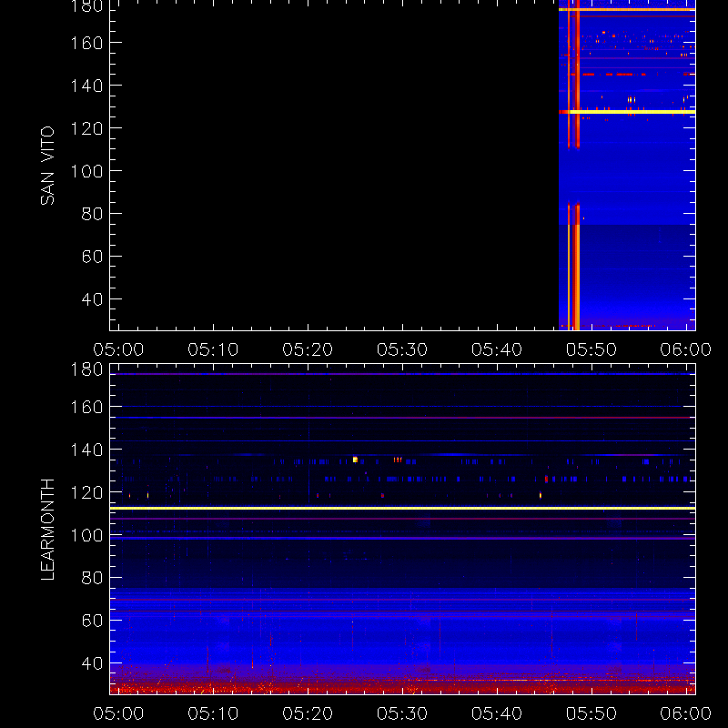Click the wide red vertical burst in SAN VITO spectrogram
728x728 pixels.
click(577, 277)
